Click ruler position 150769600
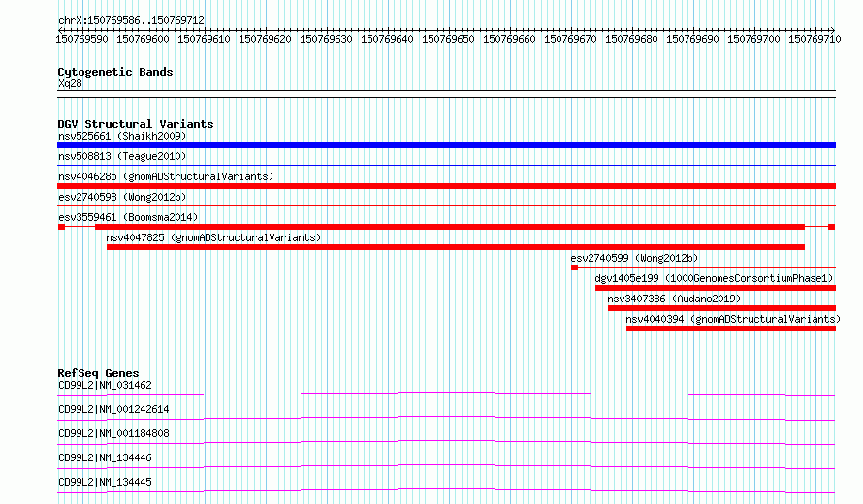The image size is (863, 504). [x=144, y=39]
